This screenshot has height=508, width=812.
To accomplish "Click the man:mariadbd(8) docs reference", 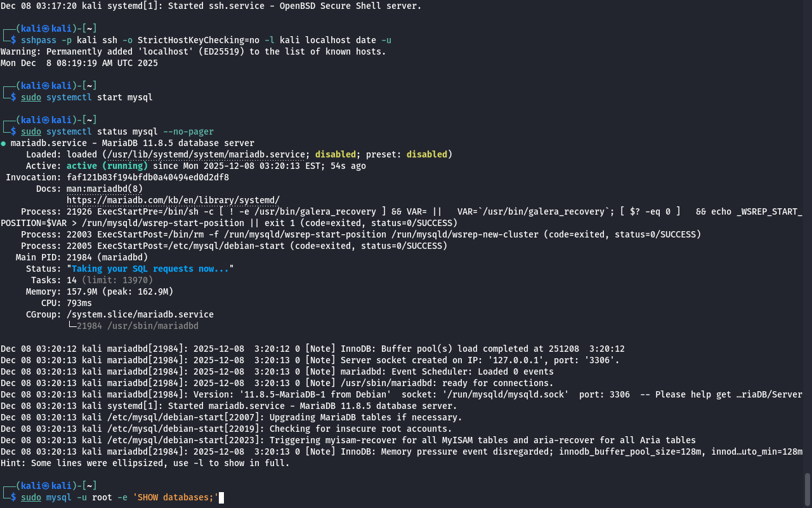I will pos(104,189).
